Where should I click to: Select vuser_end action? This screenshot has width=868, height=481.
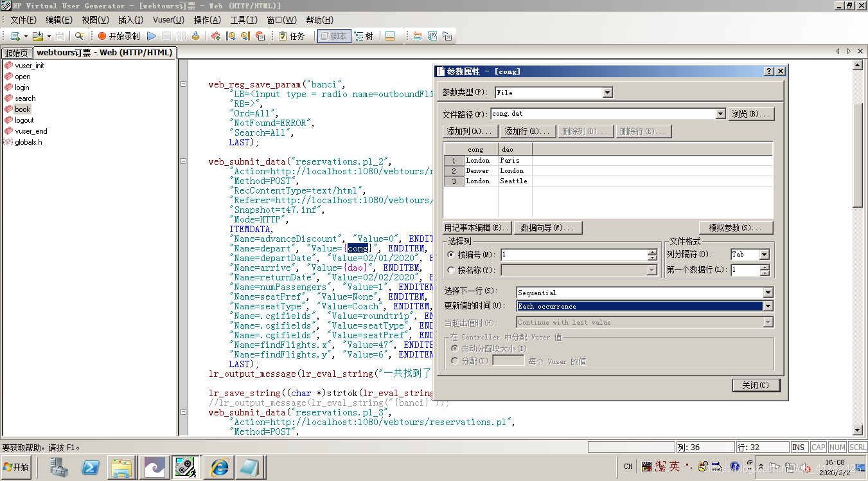31,131
